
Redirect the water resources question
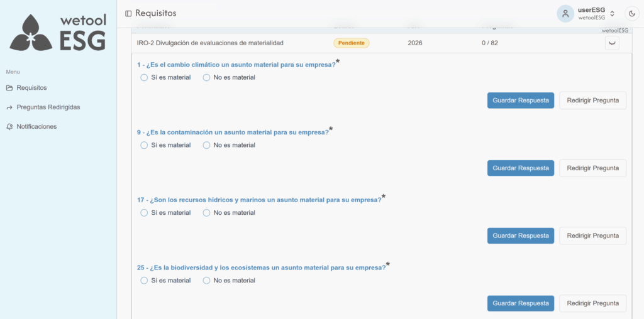point(592,235)
